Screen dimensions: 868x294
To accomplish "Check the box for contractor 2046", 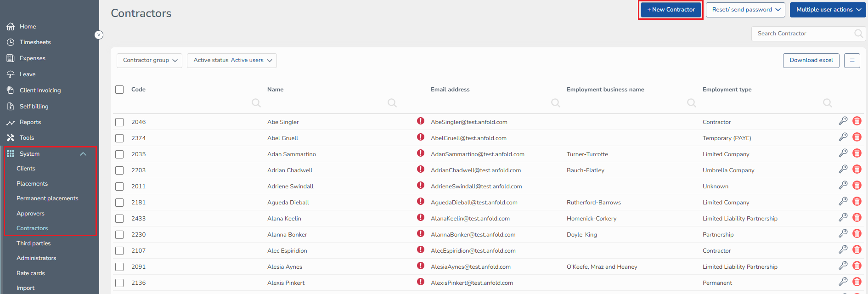I will point(119,122).
